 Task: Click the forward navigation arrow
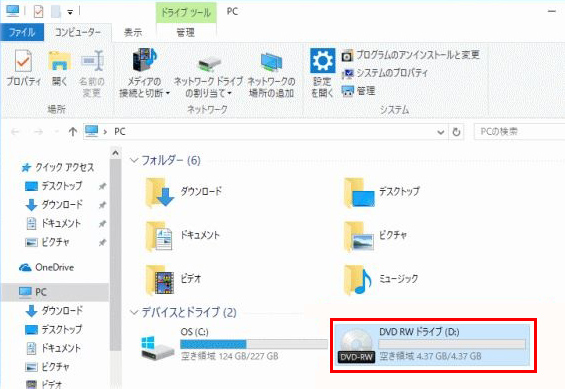coord(38,132)
